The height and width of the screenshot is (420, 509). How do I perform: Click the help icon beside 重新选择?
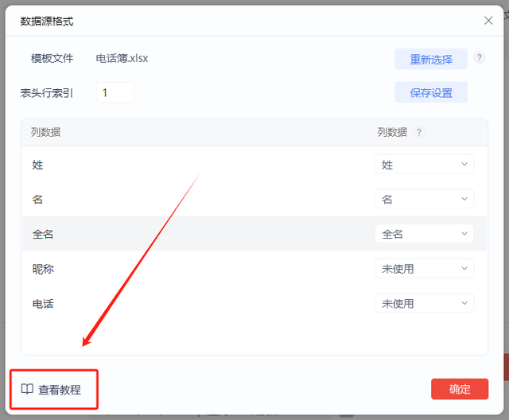(479, 58)
